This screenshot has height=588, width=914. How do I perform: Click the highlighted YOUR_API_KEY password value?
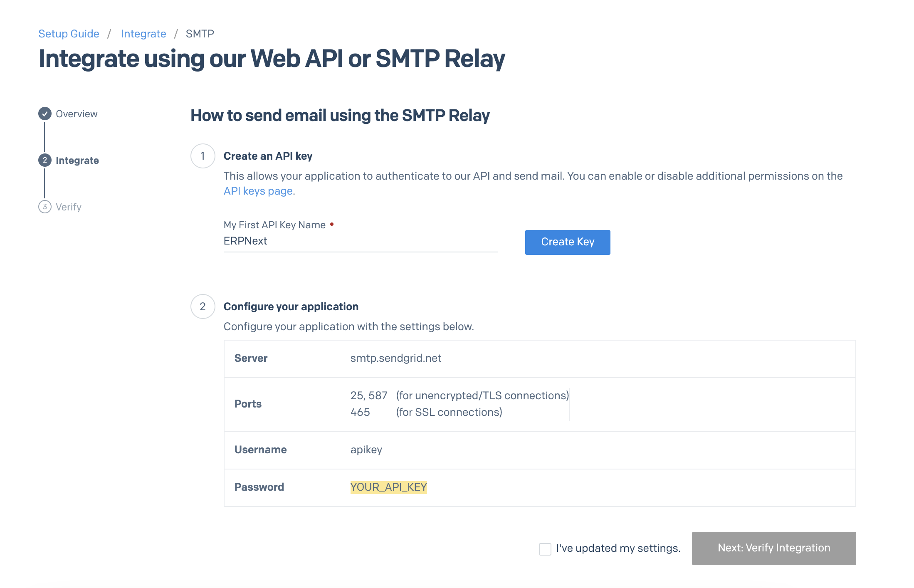point(388,487)
